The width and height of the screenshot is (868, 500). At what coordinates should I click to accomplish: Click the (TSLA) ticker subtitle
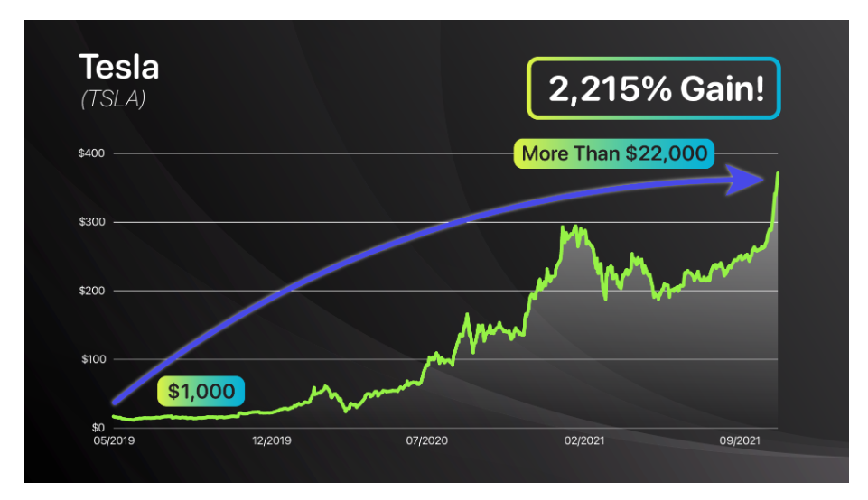(x=113, y=99)
